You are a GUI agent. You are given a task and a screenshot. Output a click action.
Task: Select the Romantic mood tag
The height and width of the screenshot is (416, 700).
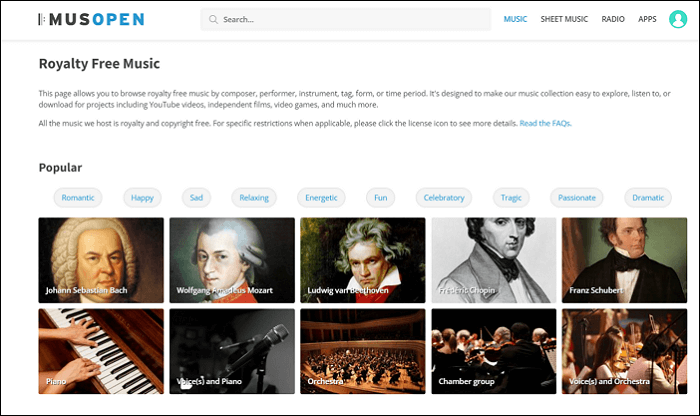click(78, 198)
